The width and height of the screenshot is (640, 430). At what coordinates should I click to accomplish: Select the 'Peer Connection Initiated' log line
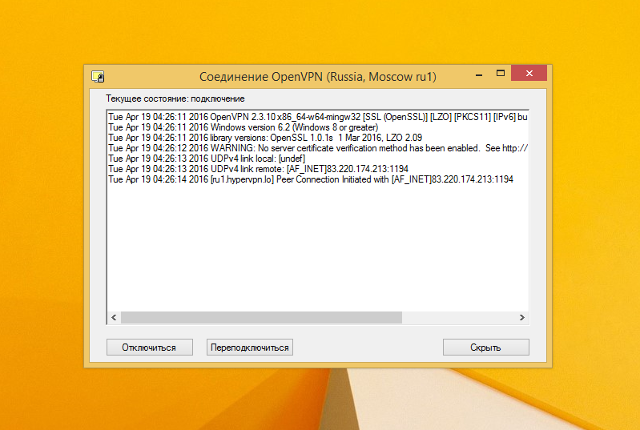[311, 180]
